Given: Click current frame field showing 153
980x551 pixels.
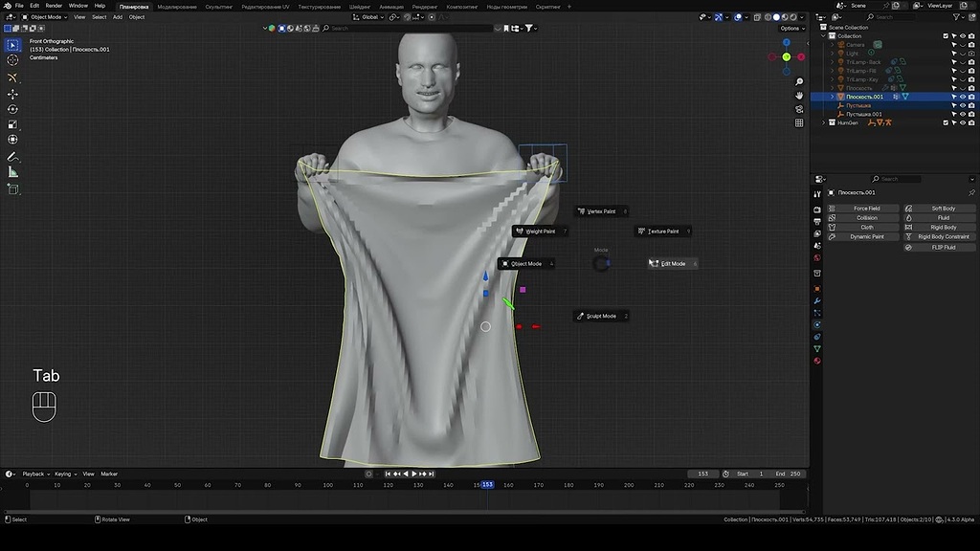Looking at the screenshot, I should point(703,474).
